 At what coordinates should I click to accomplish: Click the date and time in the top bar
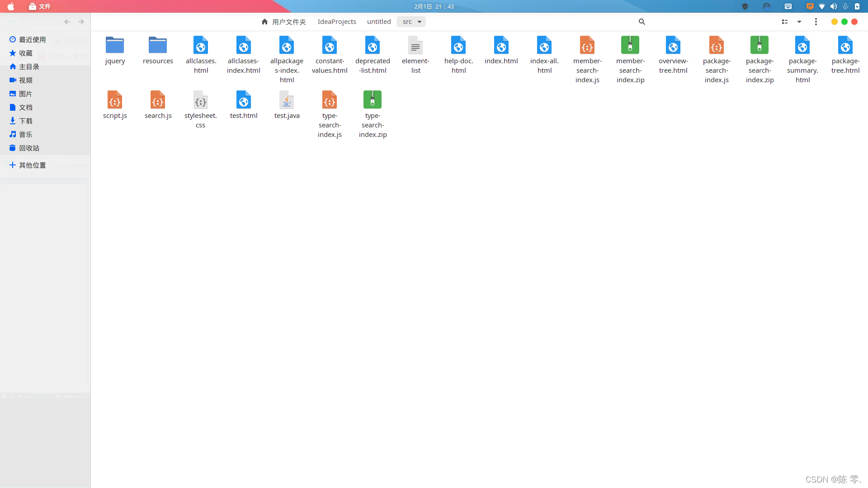pos(434,6)
